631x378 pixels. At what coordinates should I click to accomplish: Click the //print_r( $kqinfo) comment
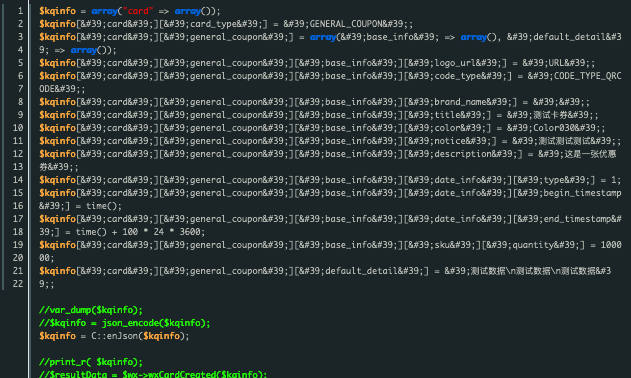(91, 362)
